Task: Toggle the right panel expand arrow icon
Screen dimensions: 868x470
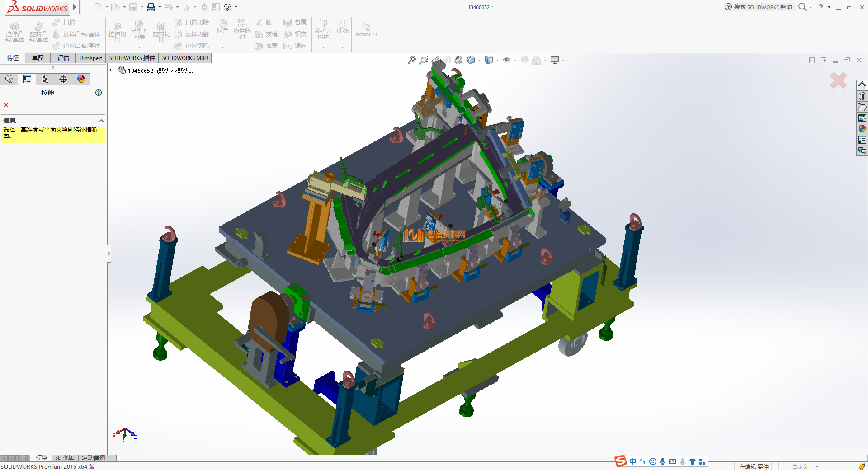Action: (824, 60)
